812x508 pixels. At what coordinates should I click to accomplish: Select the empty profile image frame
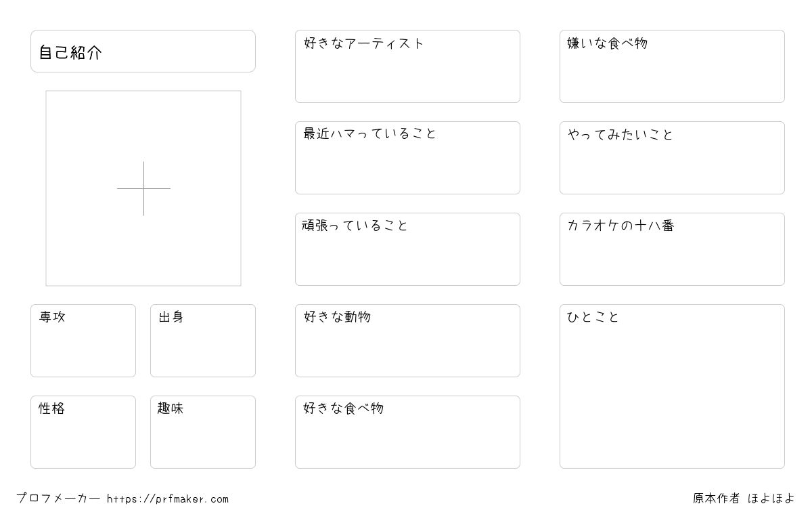coord(143,188)
